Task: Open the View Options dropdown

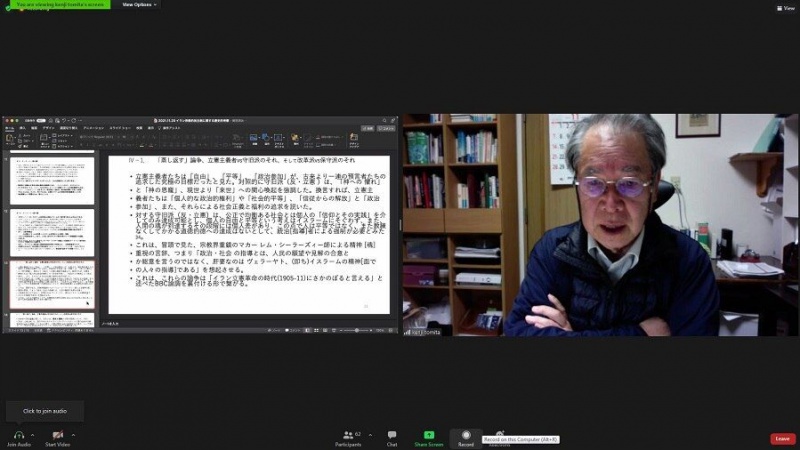Action: [138, 4]
